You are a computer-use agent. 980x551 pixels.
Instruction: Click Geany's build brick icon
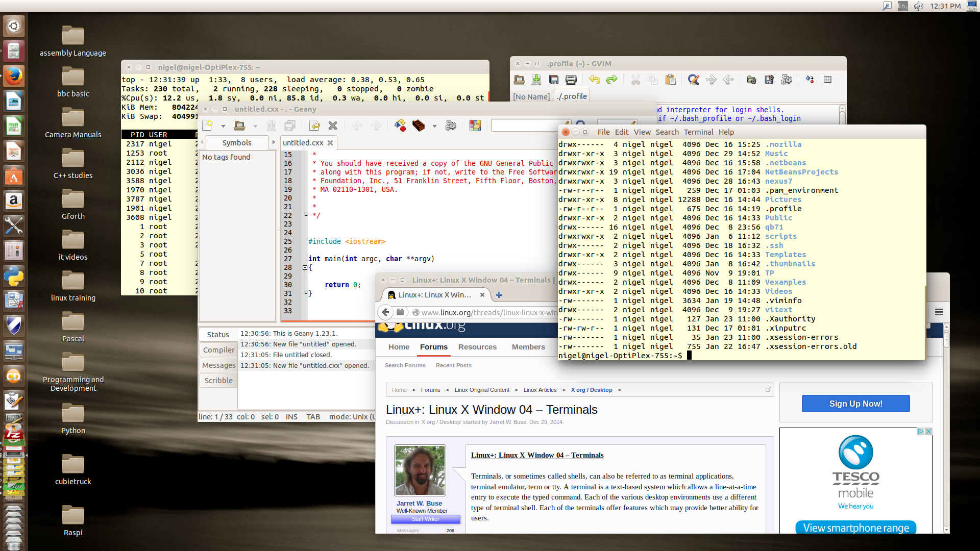[x=419, y=126]
